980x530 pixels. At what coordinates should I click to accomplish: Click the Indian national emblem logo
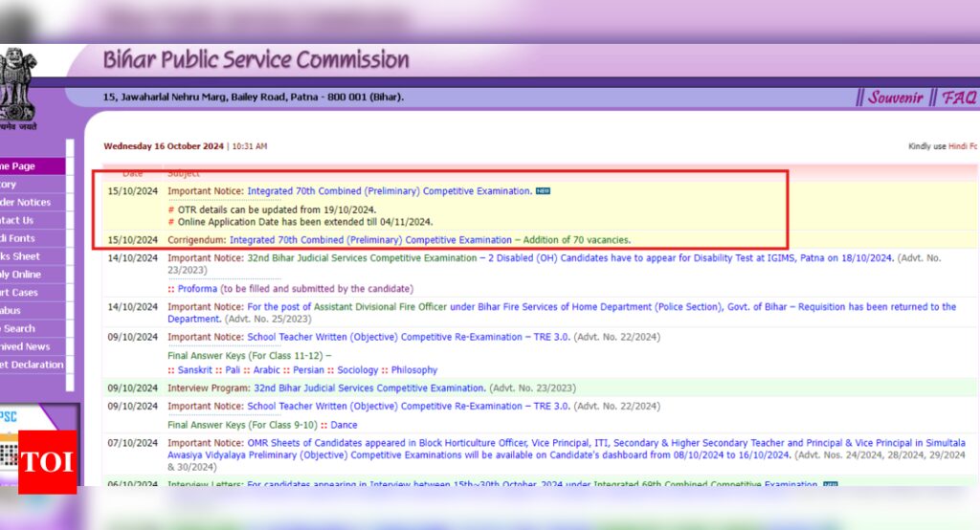click(x=18, y=84)
